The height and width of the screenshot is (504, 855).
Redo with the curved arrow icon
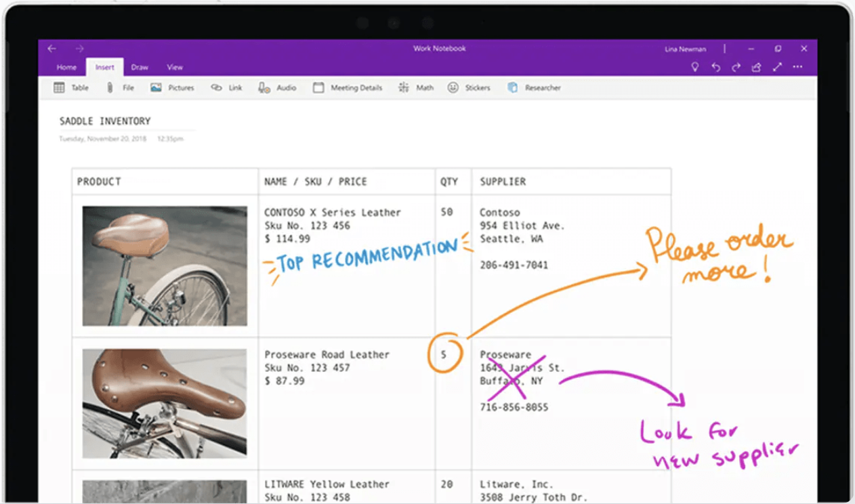(736, 67)
